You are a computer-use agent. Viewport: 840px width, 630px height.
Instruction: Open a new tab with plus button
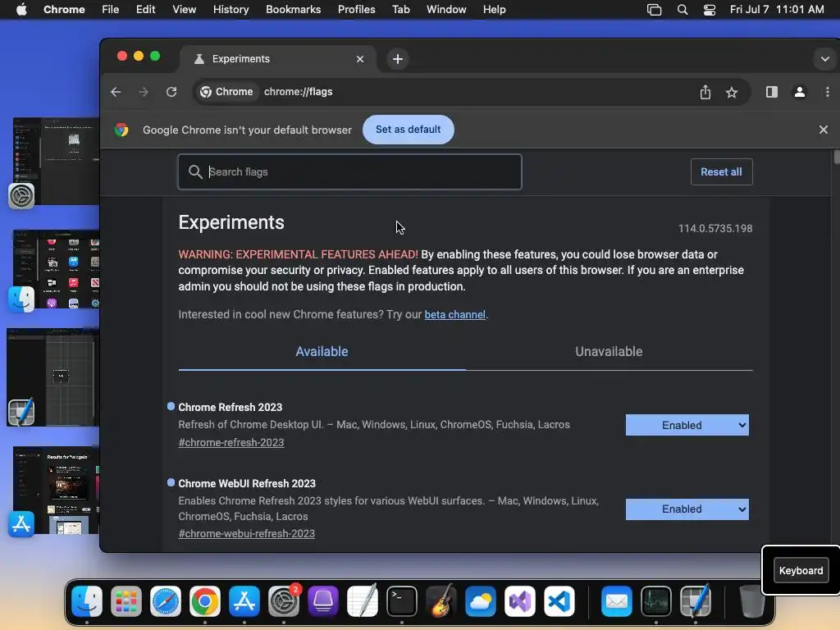[x=398, y=59]
